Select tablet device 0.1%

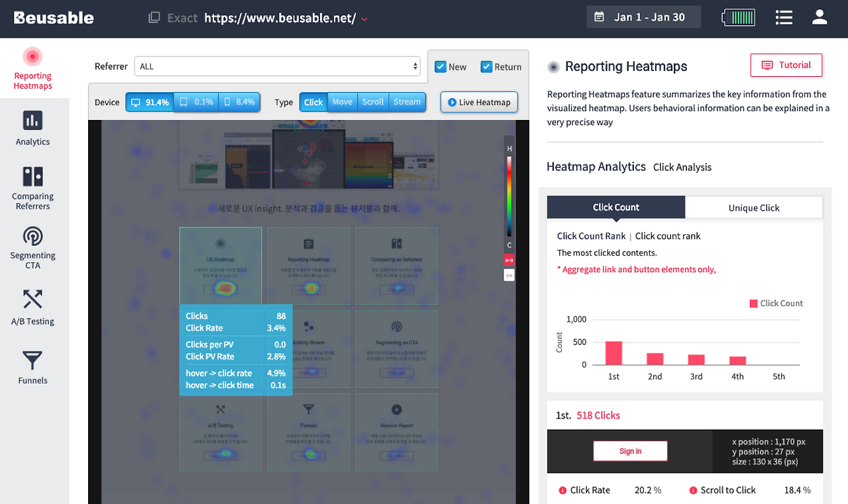[196, 102]
